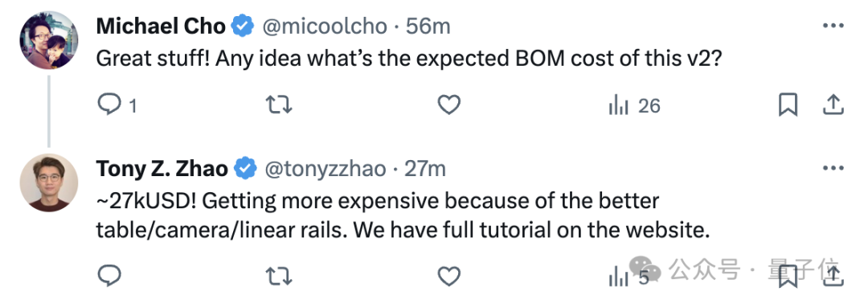The width and height of the screenshot is (868, 304).
Task: View analytics showing 26 views
Action: 634,105
